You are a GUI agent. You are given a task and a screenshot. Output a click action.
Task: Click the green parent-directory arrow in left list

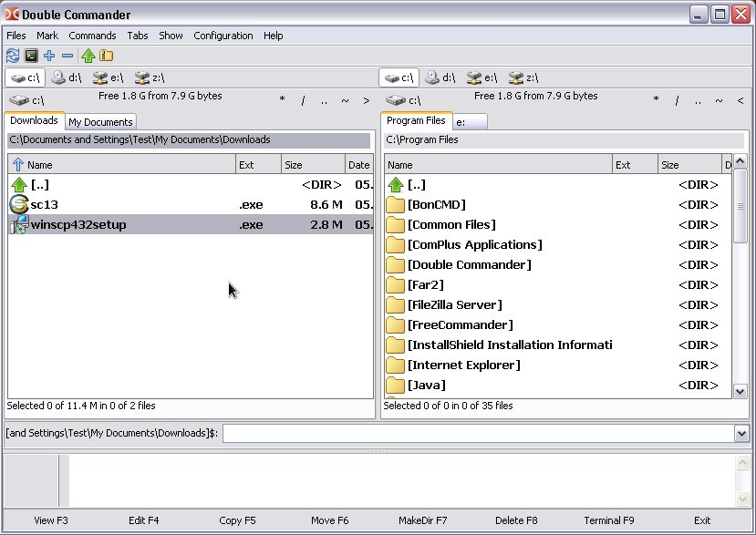tap(19, 185)
